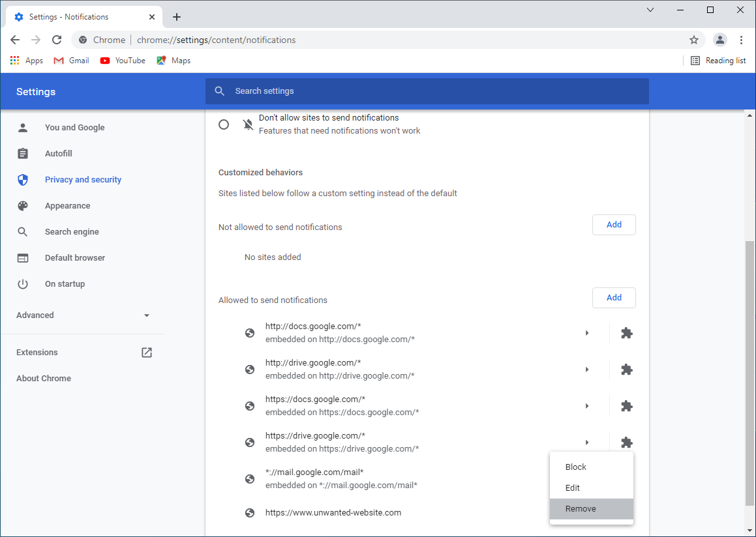The image size is (756, 537).
Task: Expand details arrow for https://docs.google.com
Action: [x=587, y=406]
